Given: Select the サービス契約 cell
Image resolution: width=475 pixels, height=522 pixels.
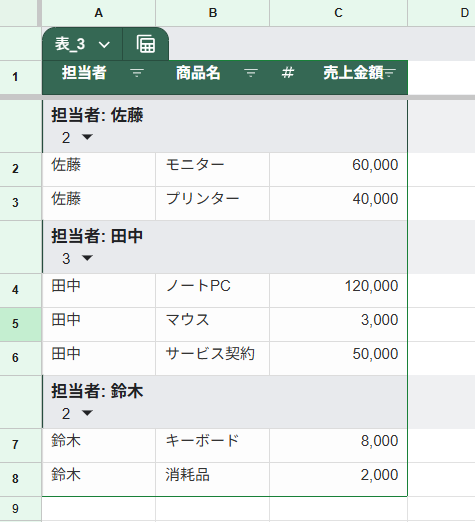Looking at the screenshot, I should point(212,358).
